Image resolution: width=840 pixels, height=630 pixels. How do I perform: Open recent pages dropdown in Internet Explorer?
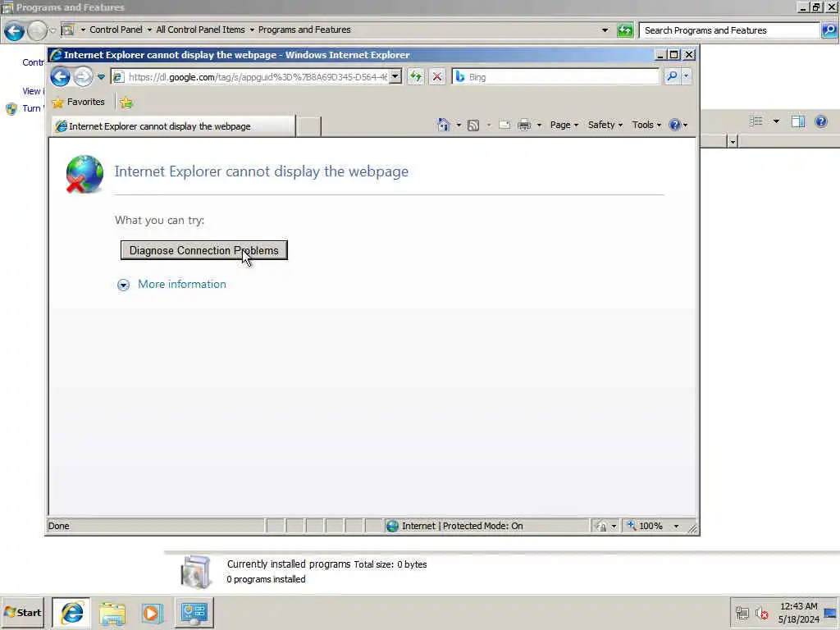point(101,76)
